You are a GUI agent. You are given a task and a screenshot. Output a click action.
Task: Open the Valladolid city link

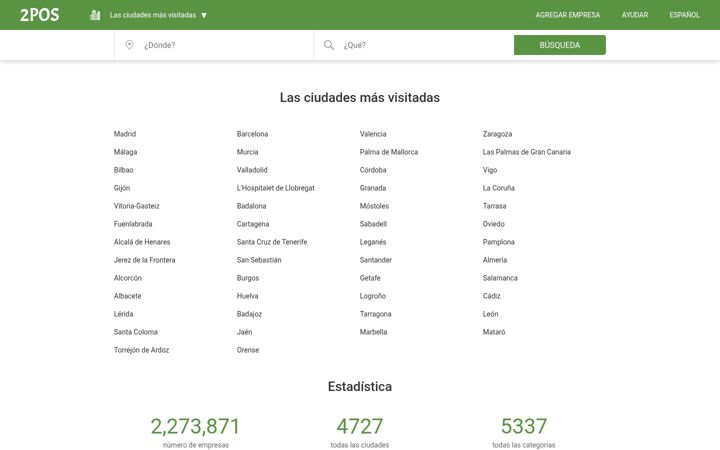(x=252, y=170)
